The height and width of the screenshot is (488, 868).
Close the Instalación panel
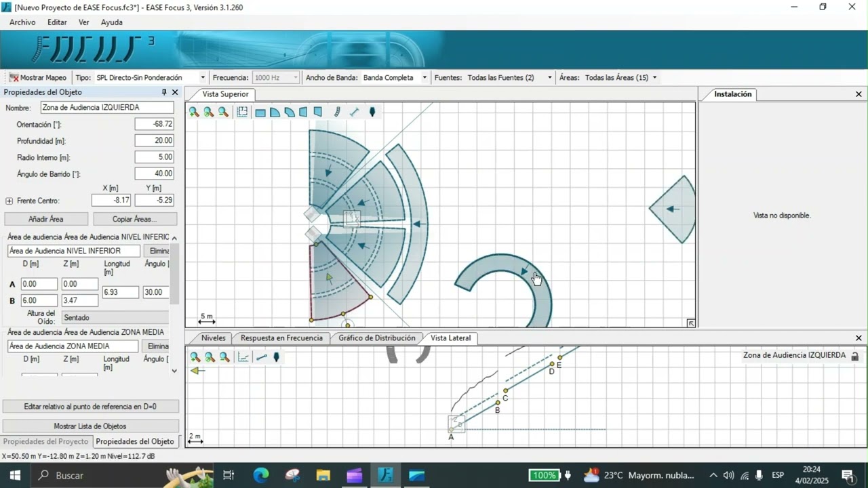coord(859,94)
